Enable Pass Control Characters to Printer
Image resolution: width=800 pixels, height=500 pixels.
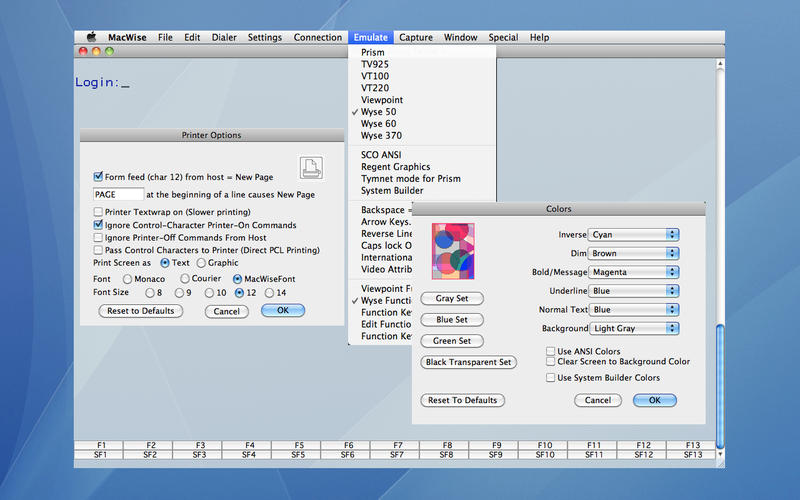pos(98,250)
